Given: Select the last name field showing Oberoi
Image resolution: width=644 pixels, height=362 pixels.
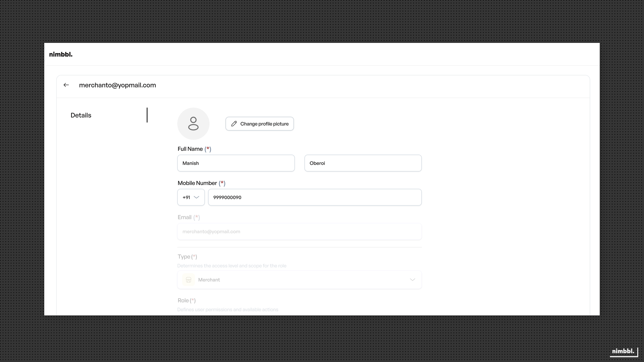Looking at the screenshot, I should [x=363, y=163].
